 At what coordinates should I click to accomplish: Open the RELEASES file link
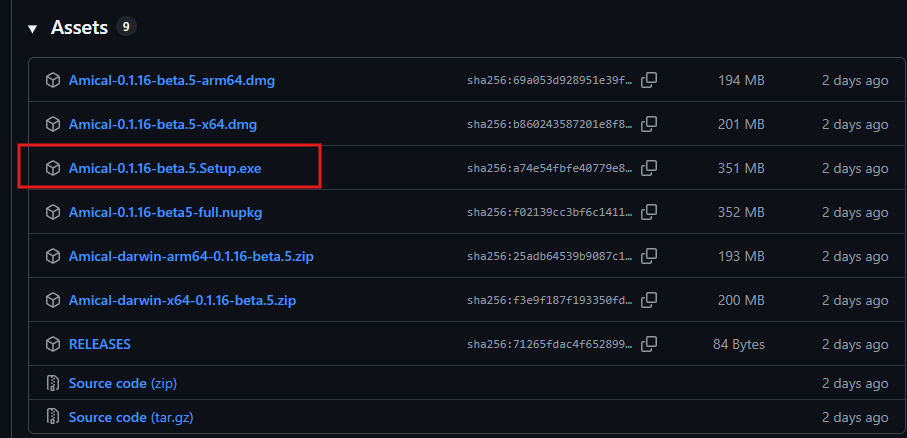click(x=99, y=344)
